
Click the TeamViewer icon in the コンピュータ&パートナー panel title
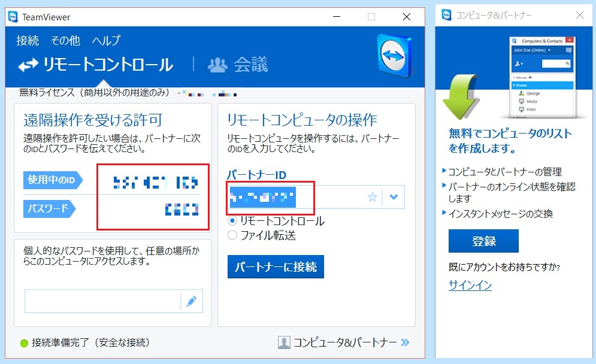point(447,15)
